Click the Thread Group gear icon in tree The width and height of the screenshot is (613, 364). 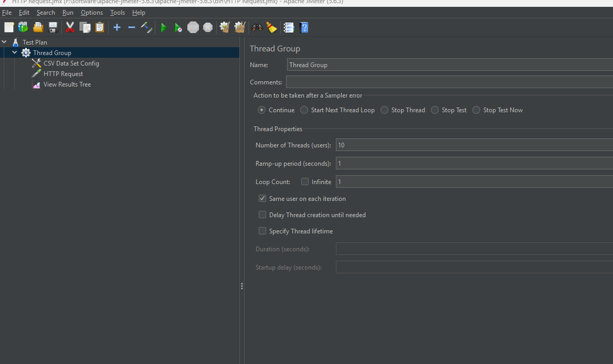26,53
